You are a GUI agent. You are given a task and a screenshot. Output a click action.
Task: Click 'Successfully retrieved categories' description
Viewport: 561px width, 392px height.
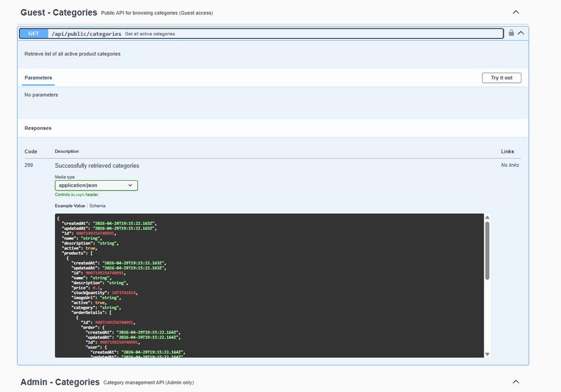pyautogui.click(x=97, y=166)
